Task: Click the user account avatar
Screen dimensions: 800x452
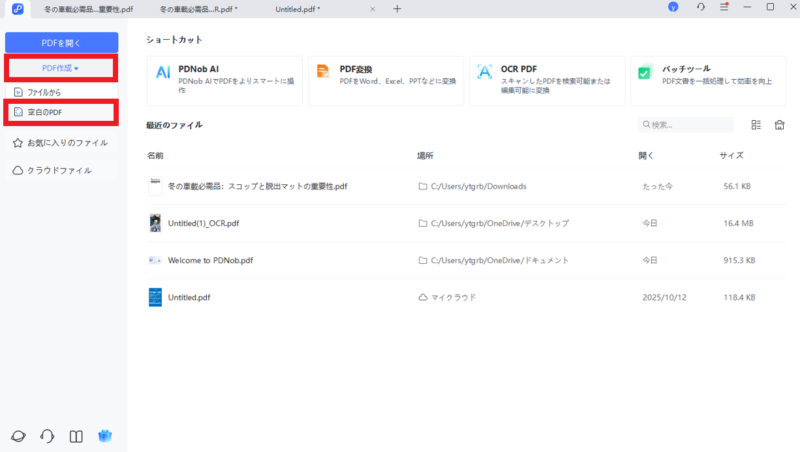Action: point(673,8)
